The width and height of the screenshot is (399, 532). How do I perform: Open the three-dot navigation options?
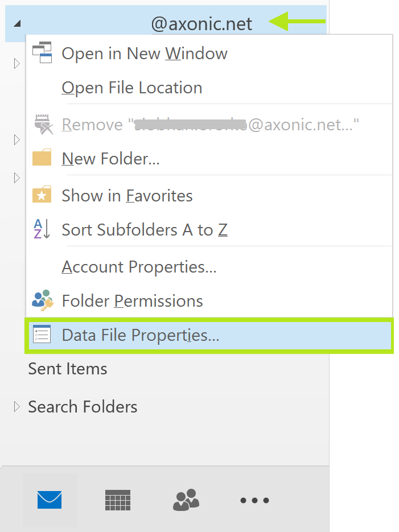coord(254,501)
